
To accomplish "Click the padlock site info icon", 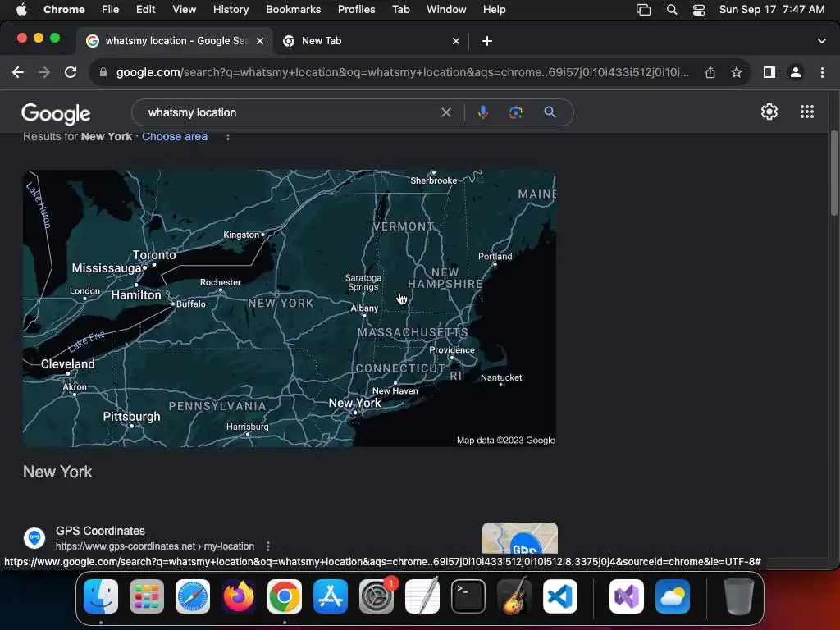I will click(x=103, y=72).
